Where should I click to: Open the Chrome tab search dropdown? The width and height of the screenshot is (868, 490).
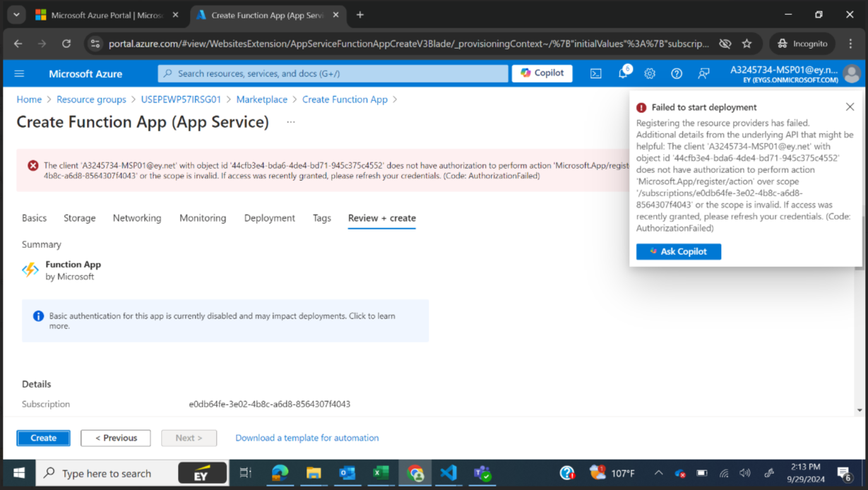point(16,14)
